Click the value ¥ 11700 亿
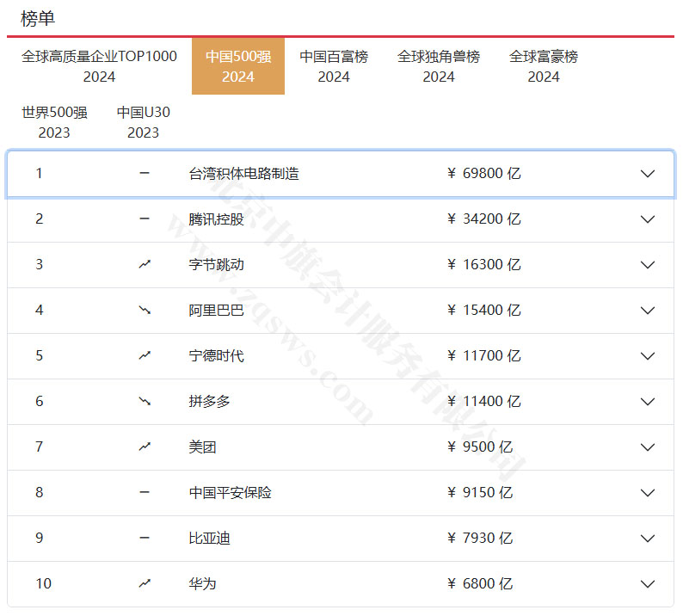 tap(484, 356)
